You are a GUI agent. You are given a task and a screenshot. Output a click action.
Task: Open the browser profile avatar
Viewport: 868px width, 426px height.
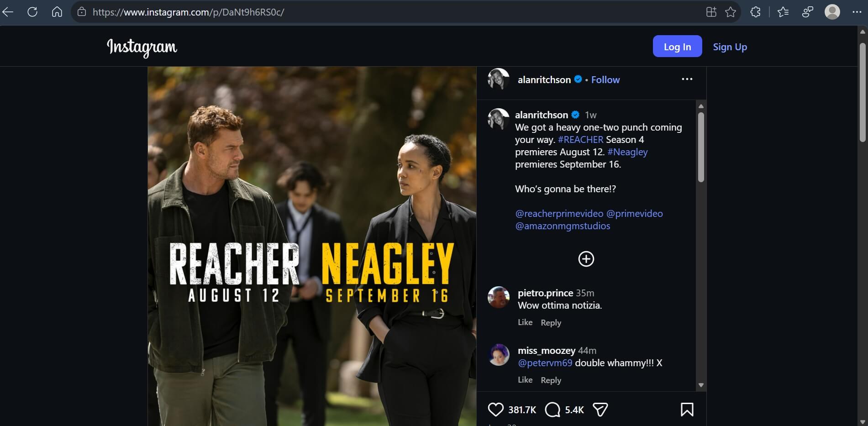click(x=832, y=12)
